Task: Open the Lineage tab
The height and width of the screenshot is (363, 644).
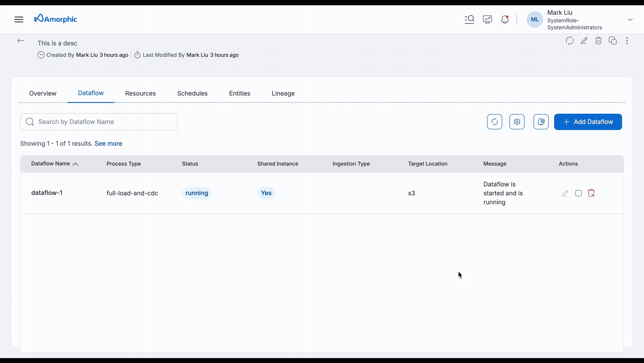Action: click(283, 93)
